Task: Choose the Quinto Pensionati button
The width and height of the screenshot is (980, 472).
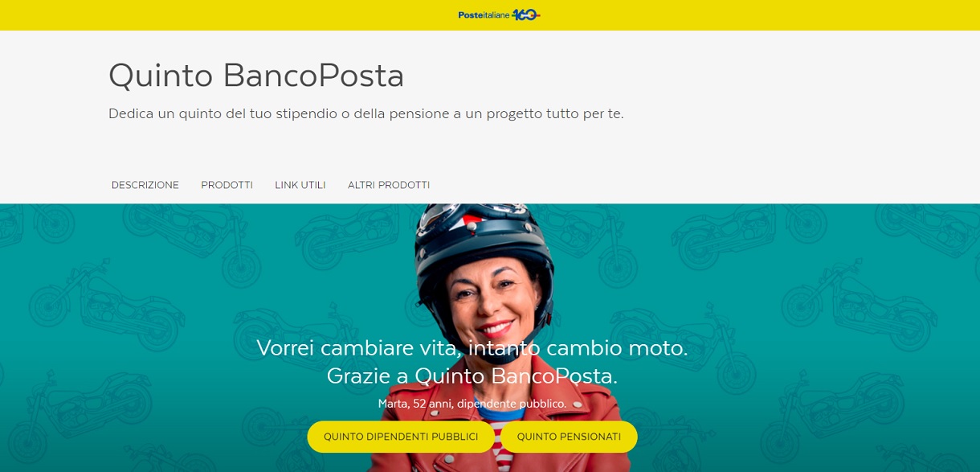Action: point(569,437)
